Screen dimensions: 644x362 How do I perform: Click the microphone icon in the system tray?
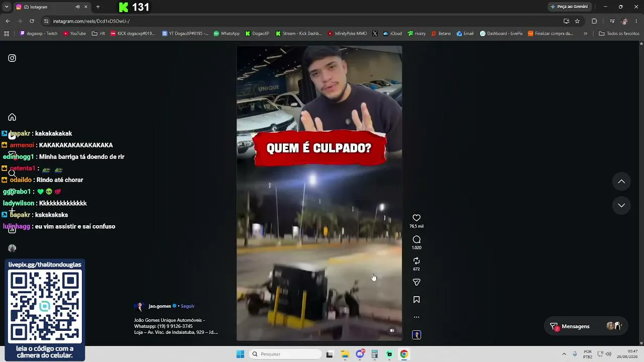pyautogui.click(x=575, y=354)
